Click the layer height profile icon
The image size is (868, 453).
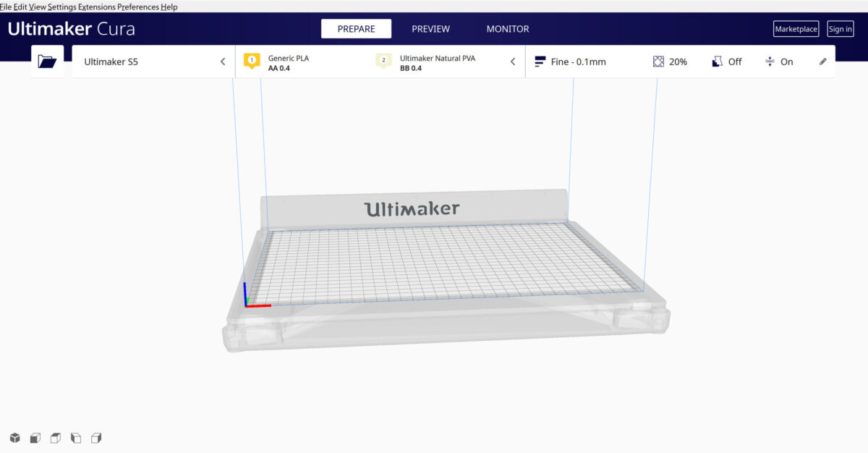tap(540, 62)
